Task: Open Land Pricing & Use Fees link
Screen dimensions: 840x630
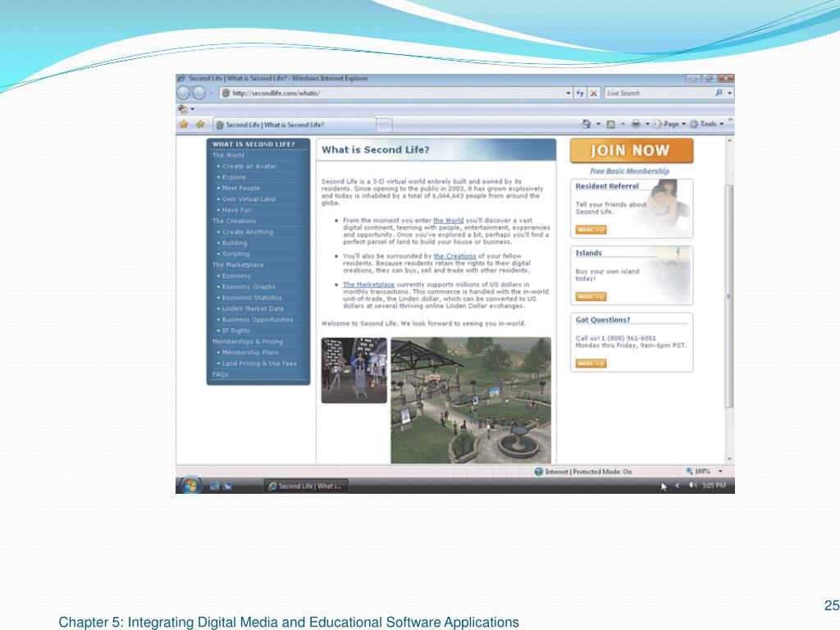Action: point(259,363)
